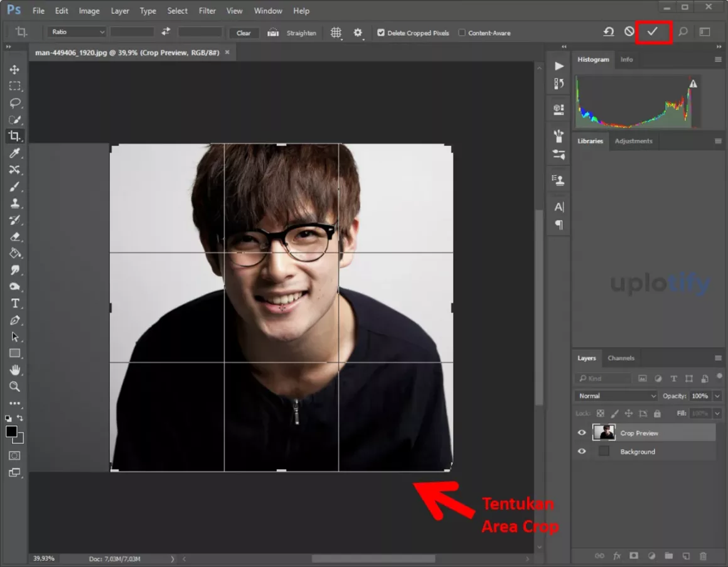Hide the Background layer
Viewport: 728px width, 567px height.
pos(582,451)
